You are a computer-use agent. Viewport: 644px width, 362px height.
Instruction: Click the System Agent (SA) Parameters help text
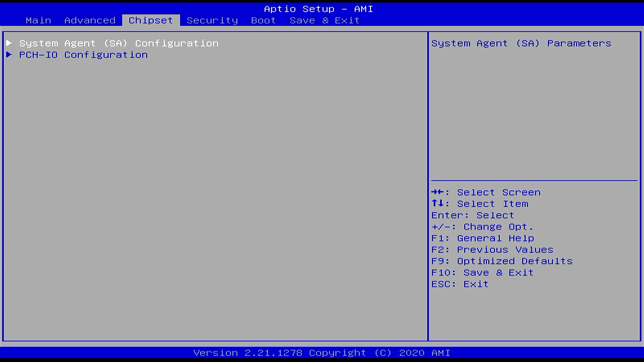(x=521, y=43)
